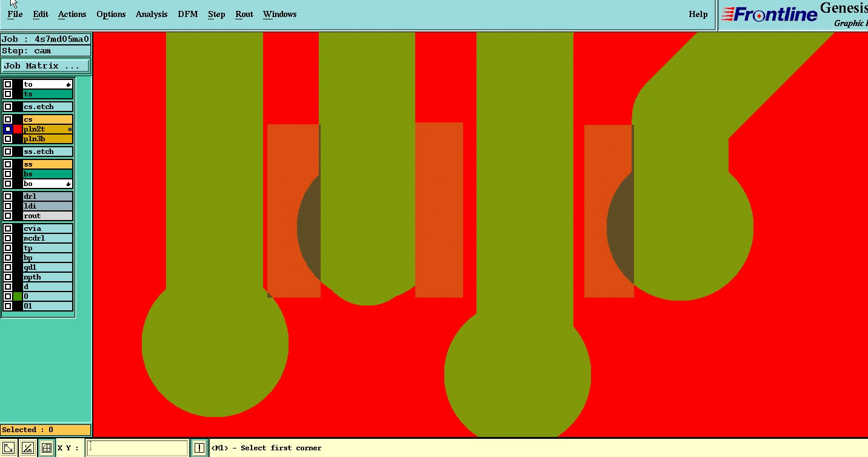Click the small grid icon on pln2t layer
This screenshot has width=868, height=457.
[70, 129]
